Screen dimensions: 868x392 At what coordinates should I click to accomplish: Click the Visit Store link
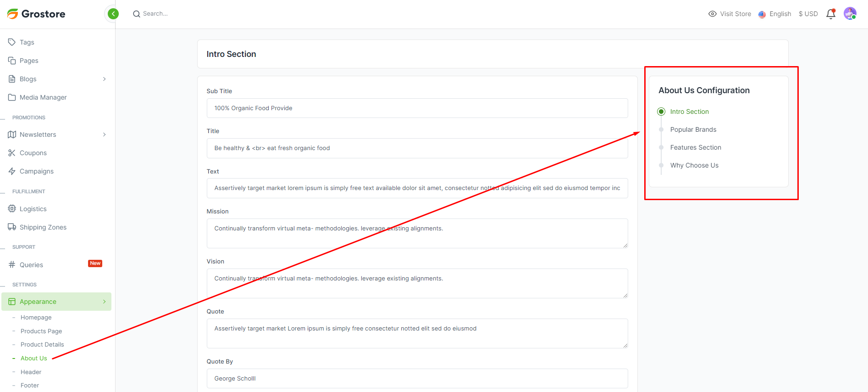click(730, 14)
